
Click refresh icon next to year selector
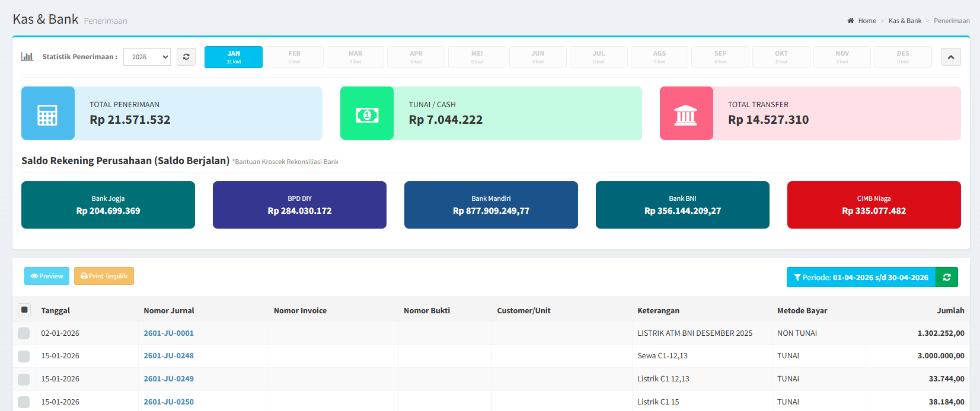[186, 57]
